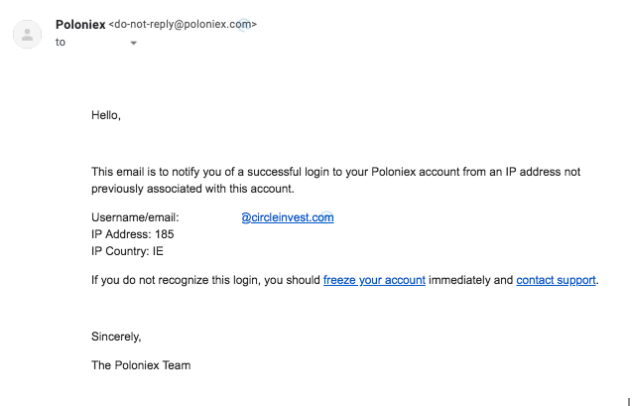This screenshot has height=406, width=634.
Task: Click the "IP Country: IE" line
Action: [x=127, y=252]
